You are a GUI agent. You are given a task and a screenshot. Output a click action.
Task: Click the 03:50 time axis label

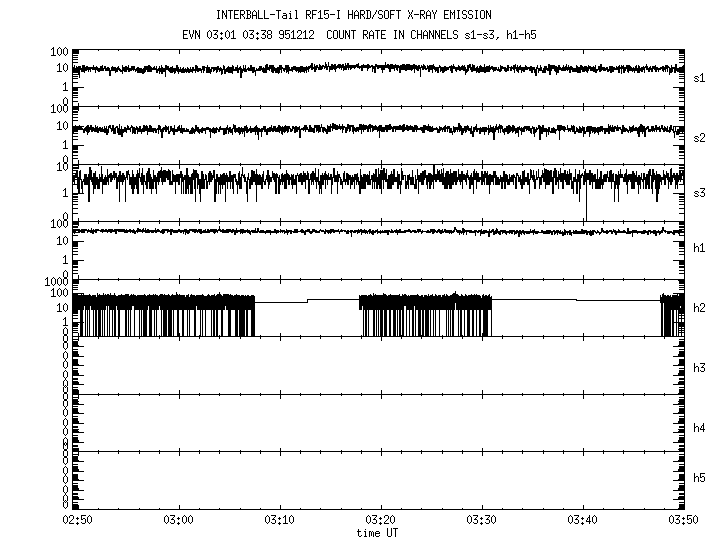(x=684, y=521)
